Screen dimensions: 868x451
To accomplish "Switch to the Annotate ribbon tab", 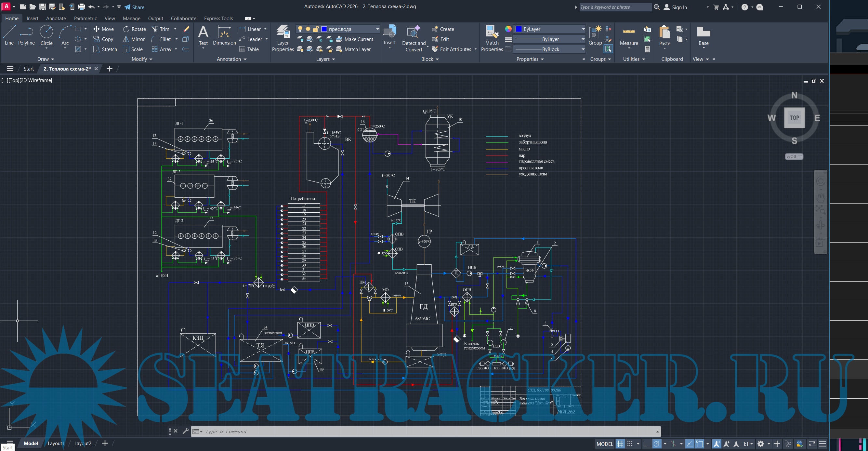I will pos(56,18).
